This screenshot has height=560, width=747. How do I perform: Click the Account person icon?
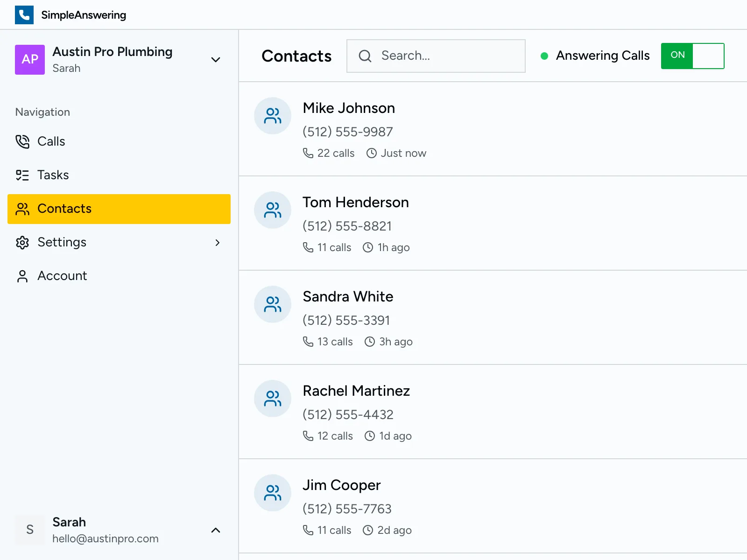[22, 276]
